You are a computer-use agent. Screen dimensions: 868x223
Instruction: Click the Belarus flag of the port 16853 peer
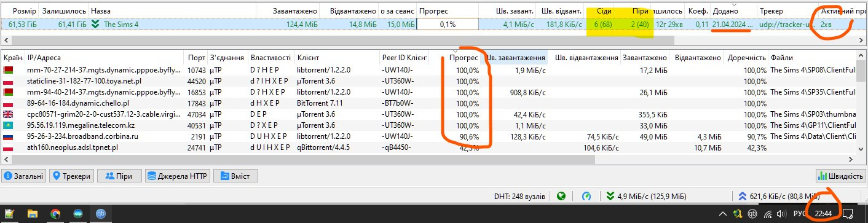tap(9, 92)
